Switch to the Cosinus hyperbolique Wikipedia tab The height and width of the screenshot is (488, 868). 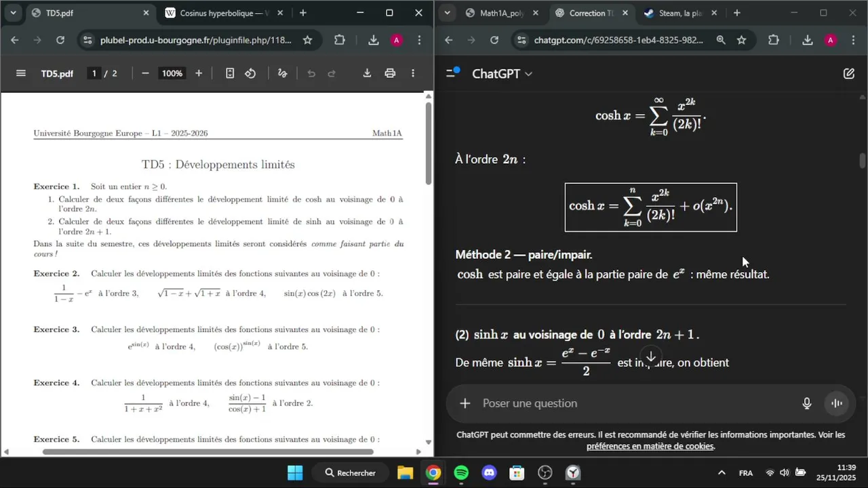224,13
